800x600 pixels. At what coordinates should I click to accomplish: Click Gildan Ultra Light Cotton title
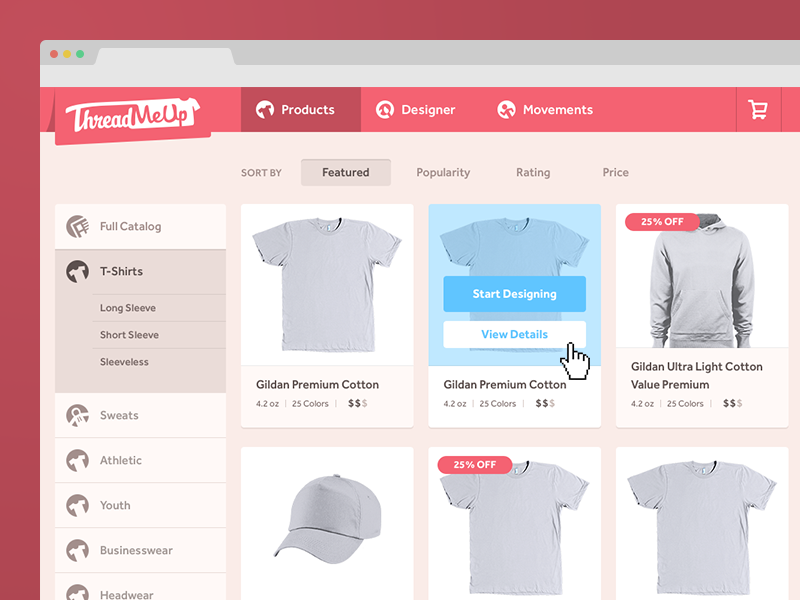[697, 376]
